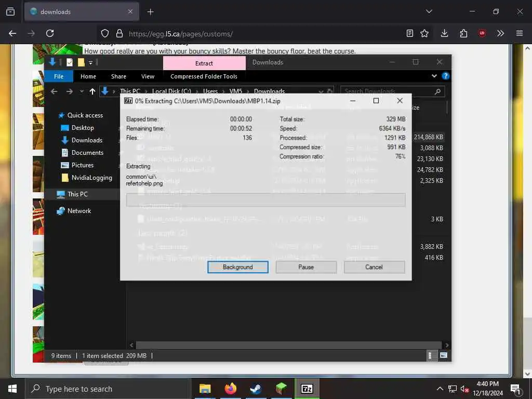Click new folder icon in Explorer title bar
The image size is (532, 399).
point(81,62)
